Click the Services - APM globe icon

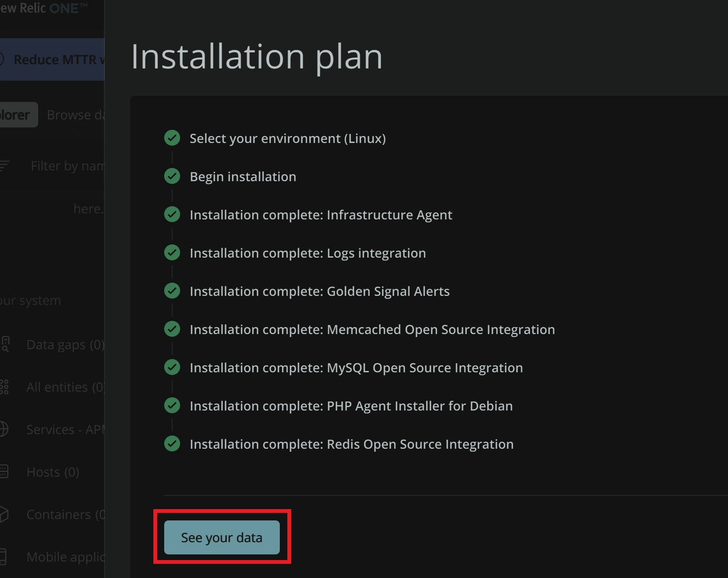(x=4, y=429)
